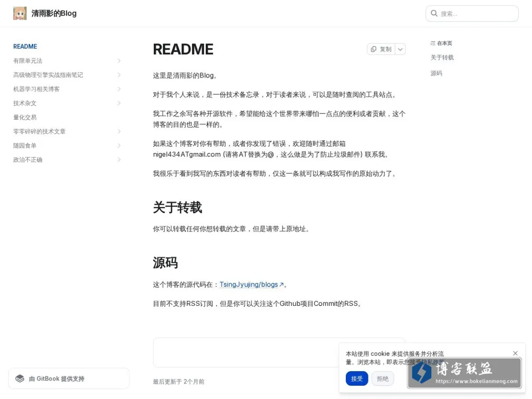Click the external-link arrow after TsingJyujing/blogs
532x399 pixels.
[281, 285]
